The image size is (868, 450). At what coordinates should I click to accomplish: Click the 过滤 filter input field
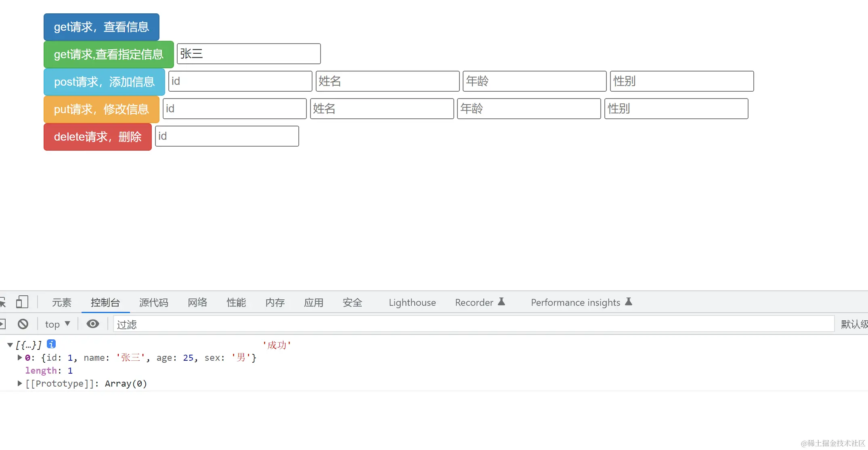tap(161, 324)
